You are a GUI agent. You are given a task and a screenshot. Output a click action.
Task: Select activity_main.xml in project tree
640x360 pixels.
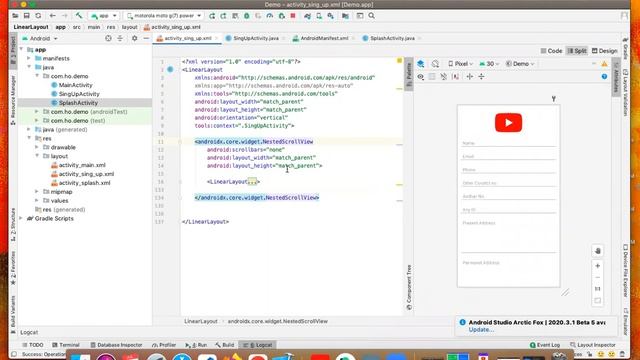[82, 165]
